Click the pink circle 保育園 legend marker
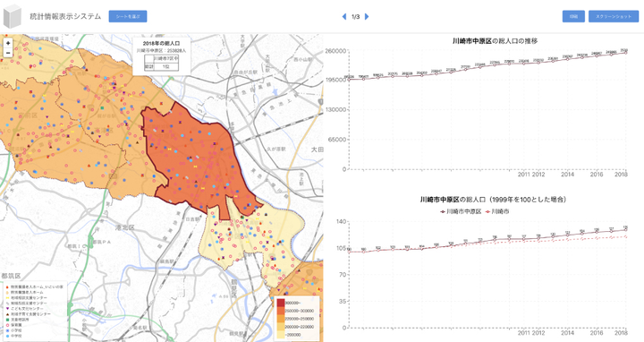This screenshot has width=644, height=342. click(x=8, y=325)
